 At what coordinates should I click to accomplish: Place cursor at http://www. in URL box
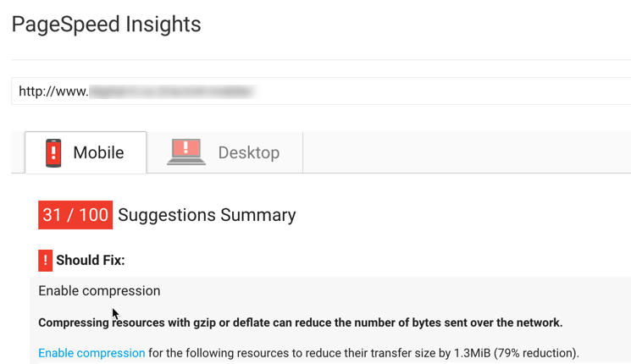(53, 91)
